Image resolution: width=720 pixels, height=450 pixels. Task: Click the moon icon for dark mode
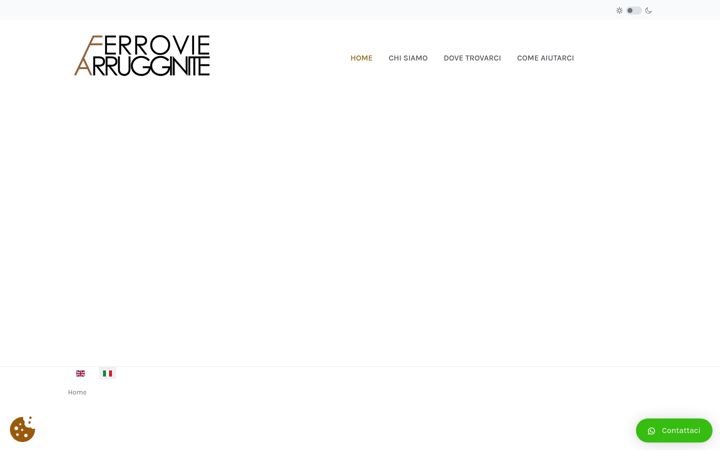click(648, 11)
